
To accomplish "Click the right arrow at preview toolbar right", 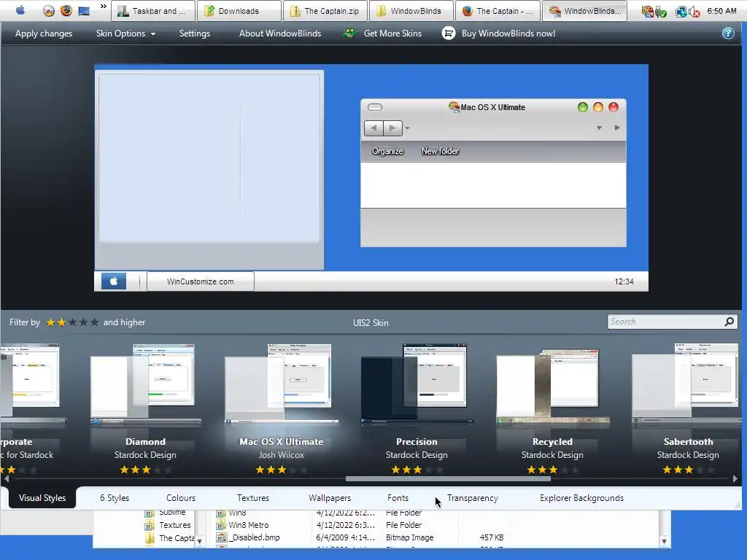I will pyautogui.click(x=617, y=128).
